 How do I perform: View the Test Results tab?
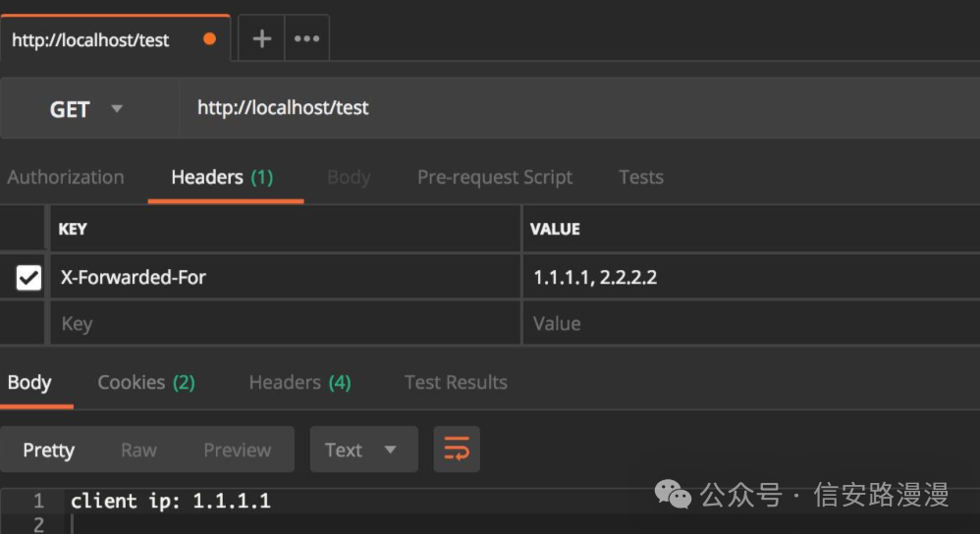pyautogui.click(x=456, y=383)
